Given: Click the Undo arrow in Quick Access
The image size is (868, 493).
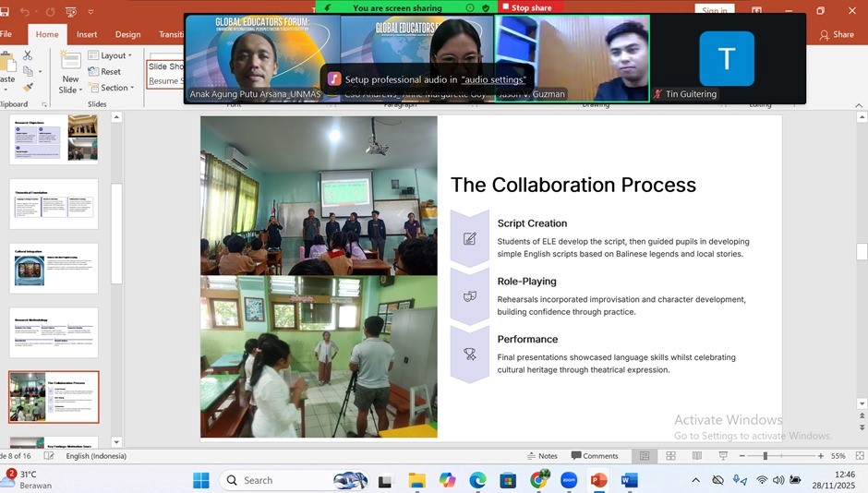Looking at the screenshot, I should pos(25,12).
